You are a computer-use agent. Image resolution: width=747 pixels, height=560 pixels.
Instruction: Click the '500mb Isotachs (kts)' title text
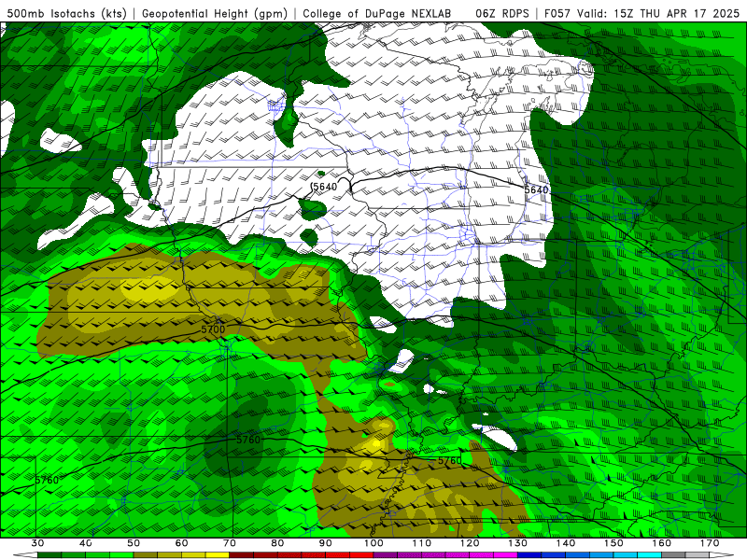66,13
